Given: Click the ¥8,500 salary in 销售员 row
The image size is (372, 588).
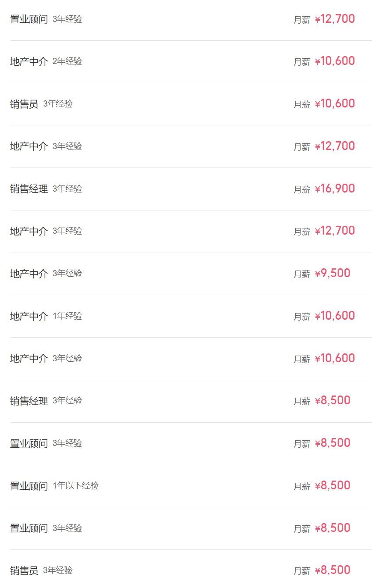Looking at the screenshot, I should 333,570.
